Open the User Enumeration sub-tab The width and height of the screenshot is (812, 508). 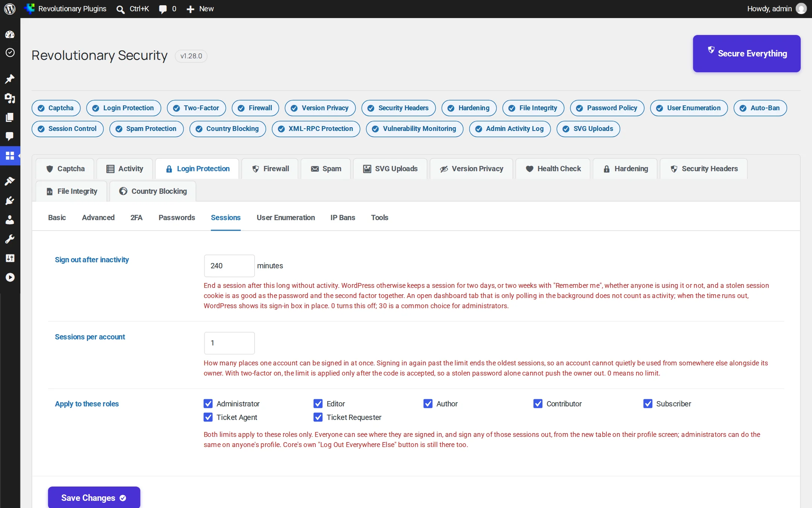click(286, 217)
